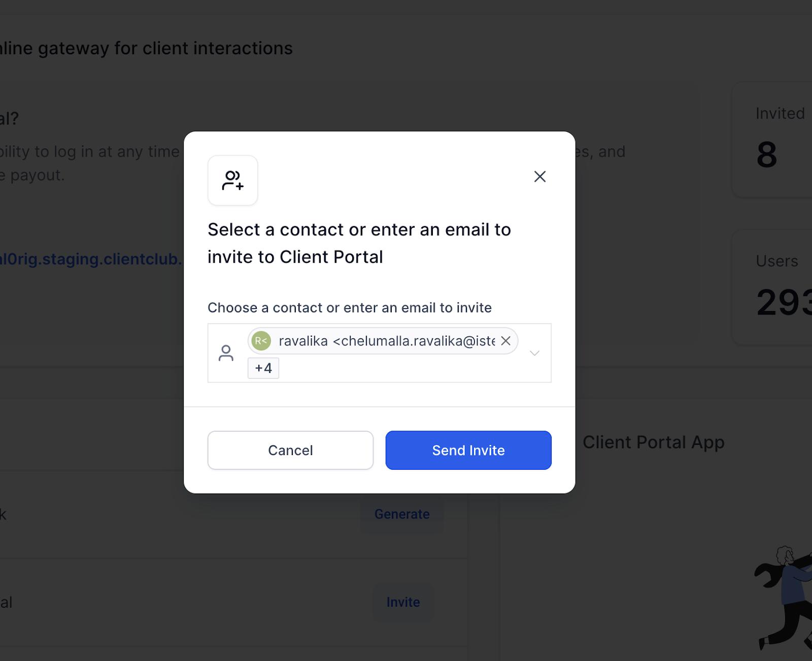Click the Invited count card
This screenshot has height=661, width=812.
pos(772,140)
